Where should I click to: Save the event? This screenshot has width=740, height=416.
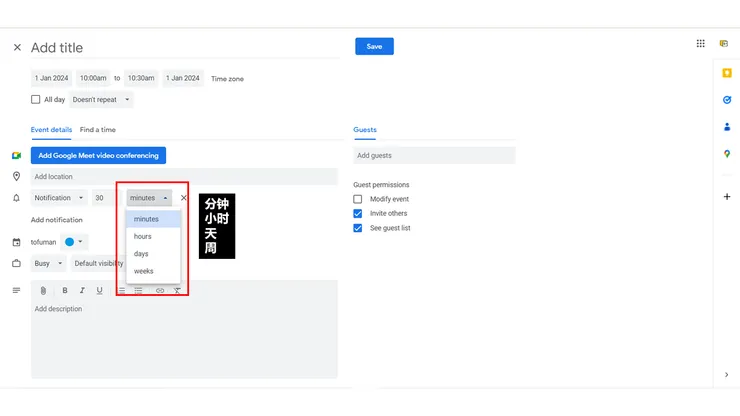374,47
